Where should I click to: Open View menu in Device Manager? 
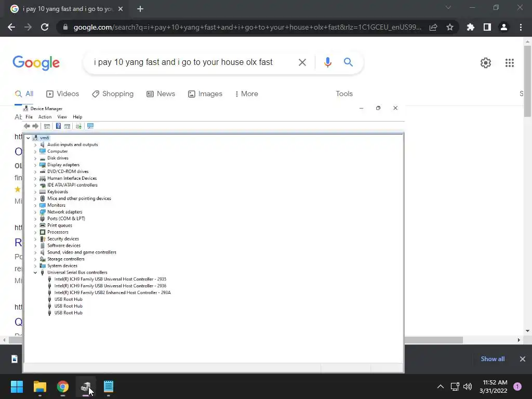coord(62,117)
